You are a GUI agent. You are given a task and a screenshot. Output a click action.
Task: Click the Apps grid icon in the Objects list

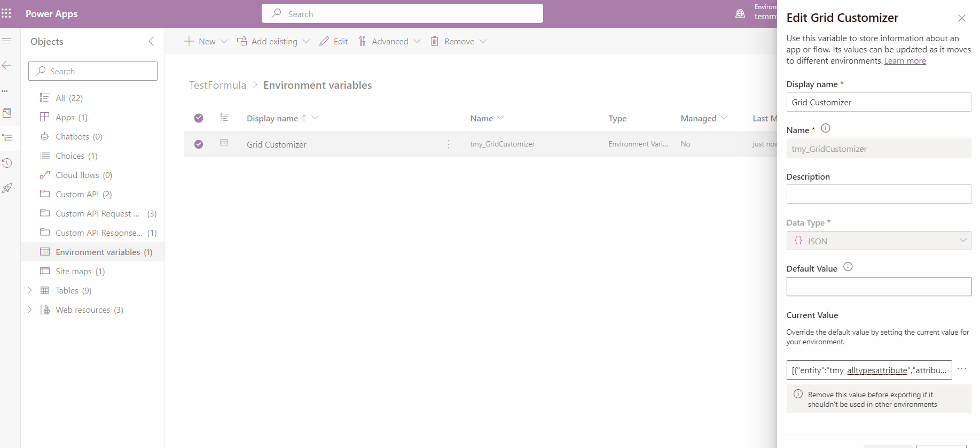[45, 117]
